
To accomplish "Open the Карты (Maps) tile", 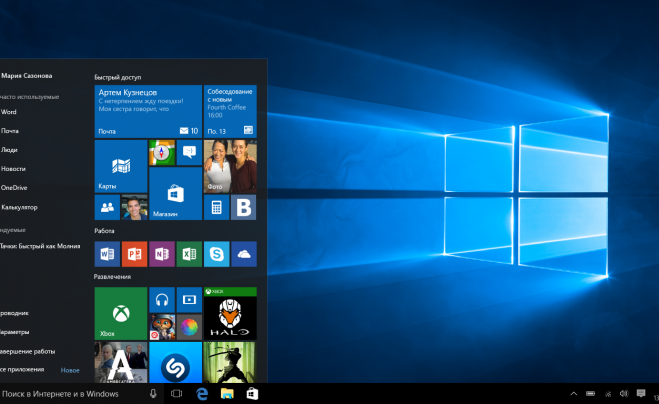I will (x=120, y=166).
